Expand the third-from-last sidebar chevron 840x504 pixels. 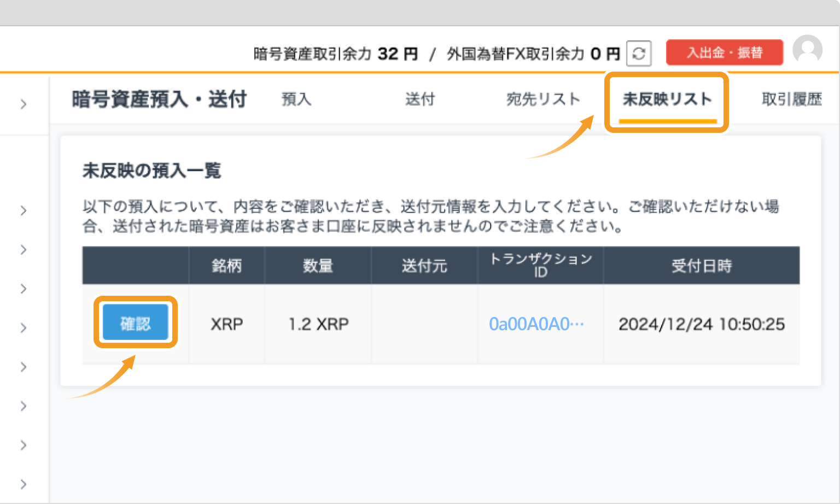[x=24, y=406]
